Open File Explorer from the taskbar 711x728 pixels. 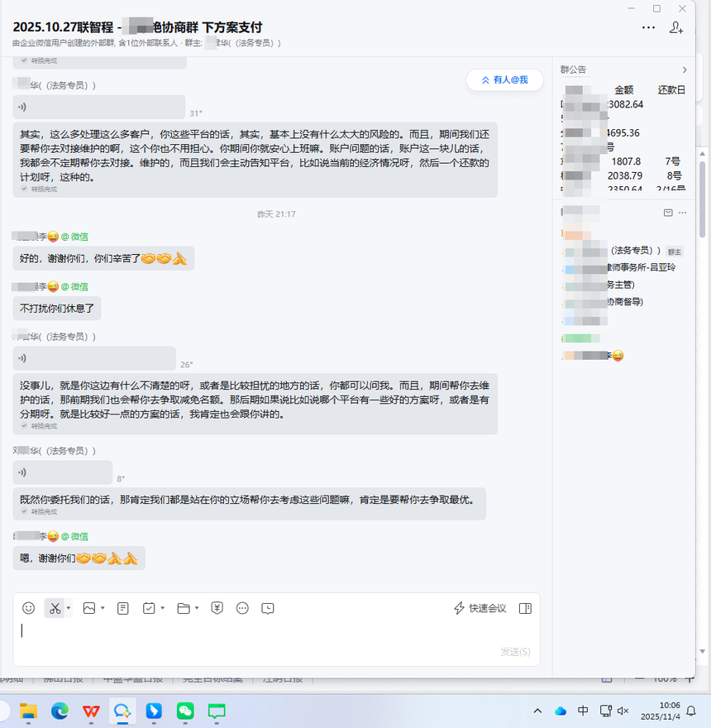click(28, 711)
